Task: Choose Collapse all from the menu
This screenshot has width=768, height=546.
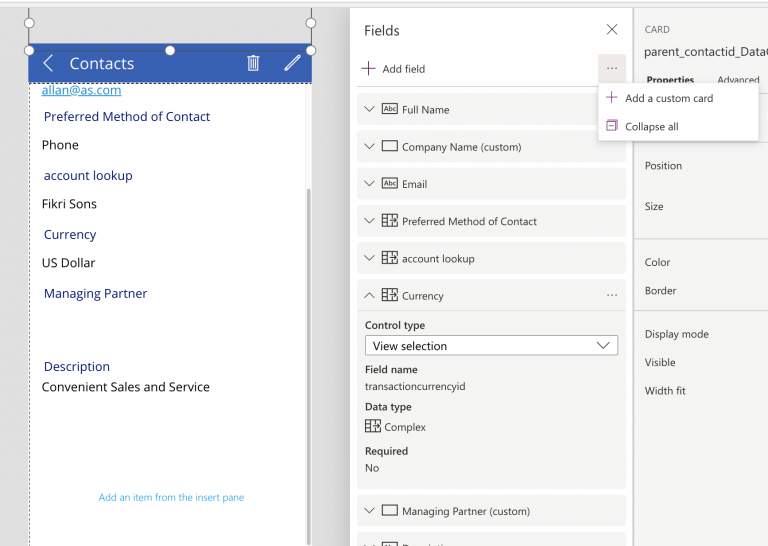Action: pyautogui.click(x=651, y=127)
